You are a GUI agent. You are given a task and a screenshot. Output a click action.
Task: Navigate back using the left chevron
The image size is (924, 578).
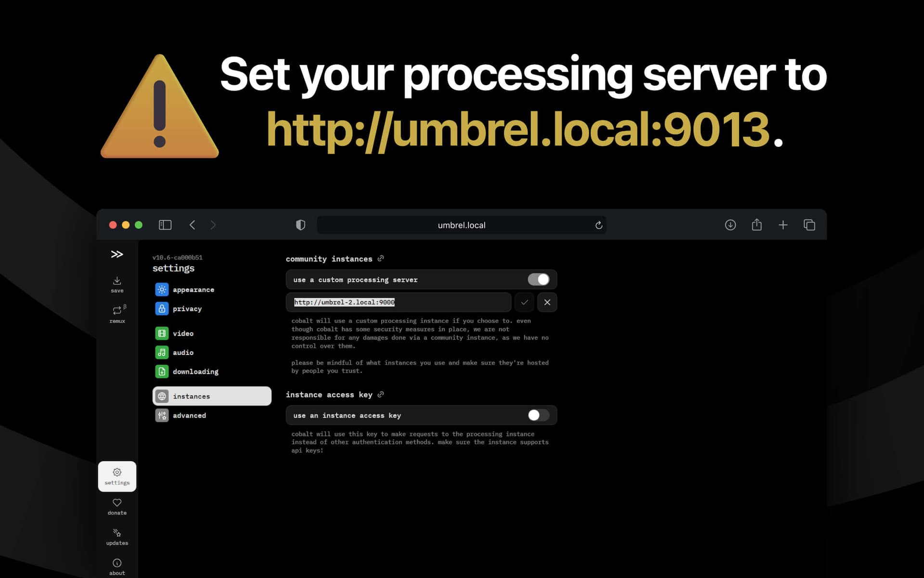pos(192,225)
